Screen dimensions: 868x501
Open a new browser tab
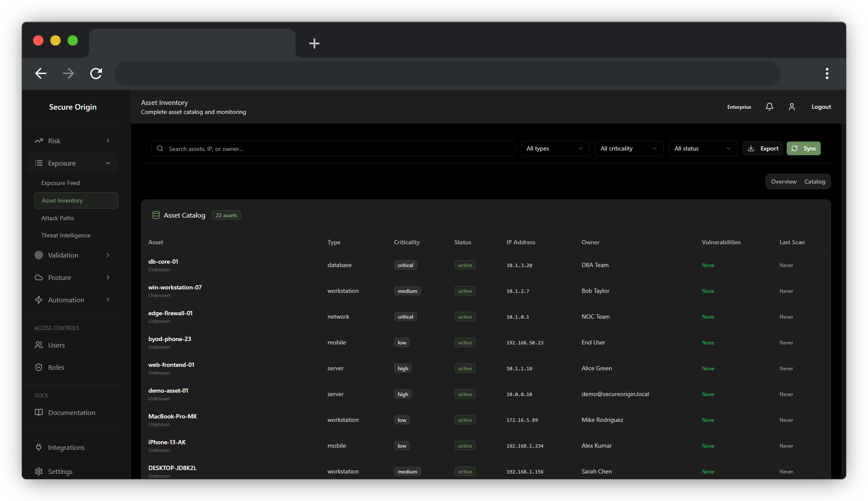tap(314, 43)
